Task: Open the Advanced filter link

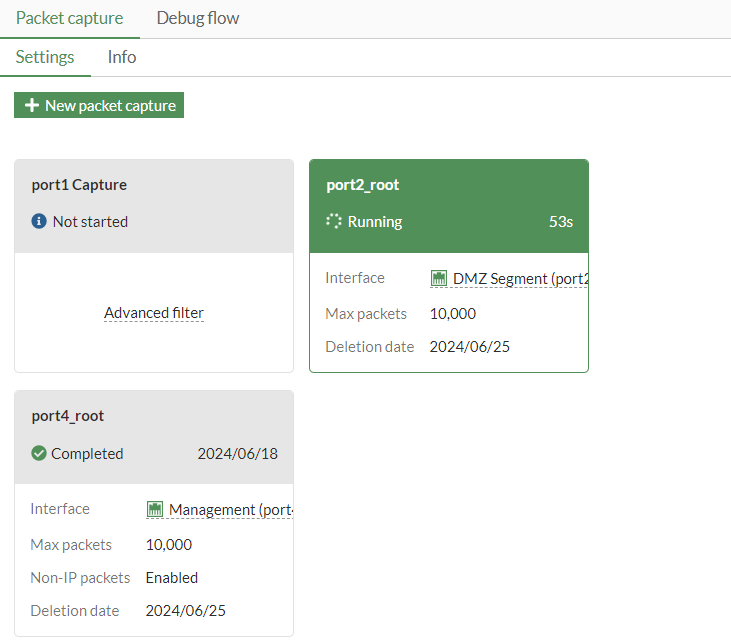Action: pos(154,313)
